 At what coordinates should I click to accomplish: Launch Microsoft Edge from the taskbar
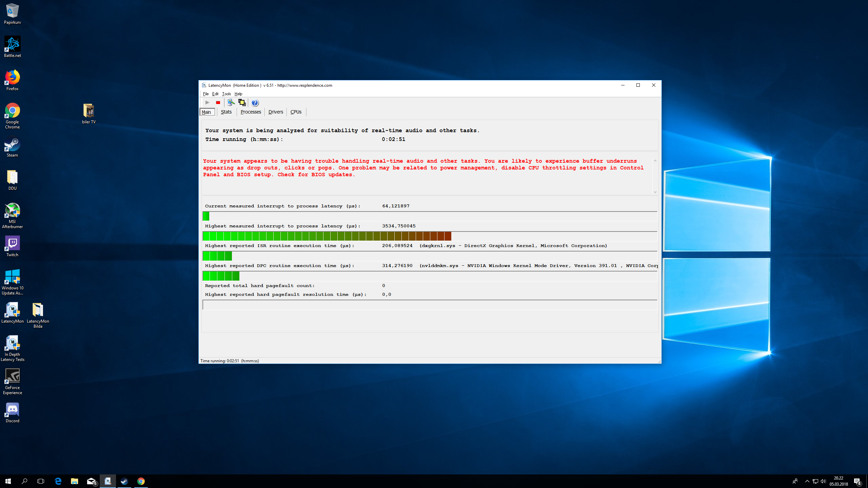(58, 481)
